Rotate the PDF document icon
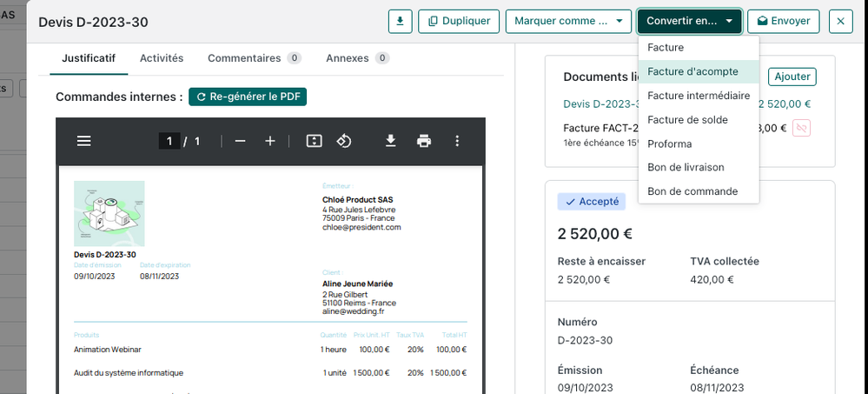The width and height of the screenshot is (868, 394). (x=343, y=141)
